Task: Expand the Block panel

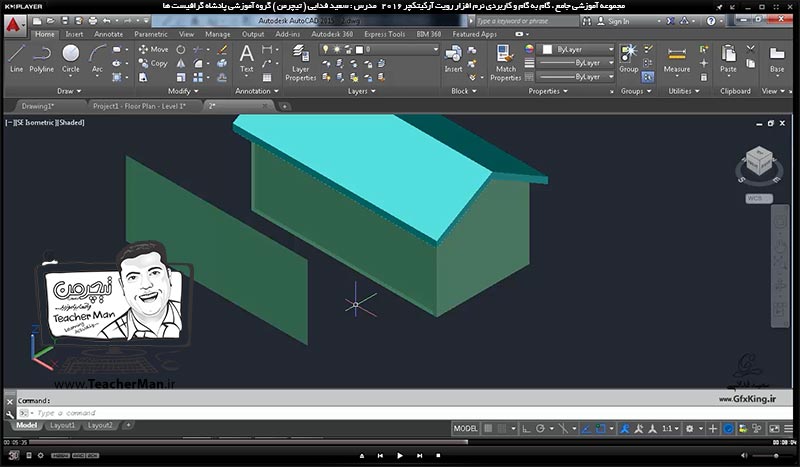Action: click(463, 91)
